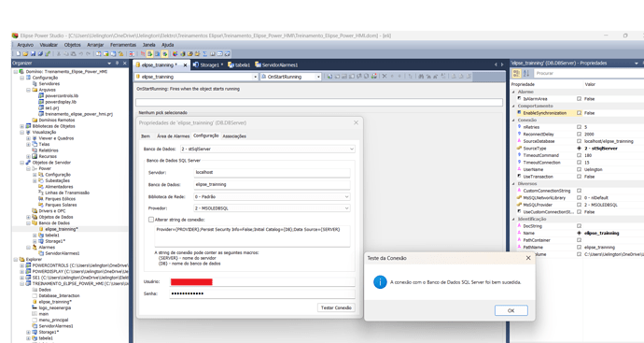Collapse the Conexão property group

514,120
